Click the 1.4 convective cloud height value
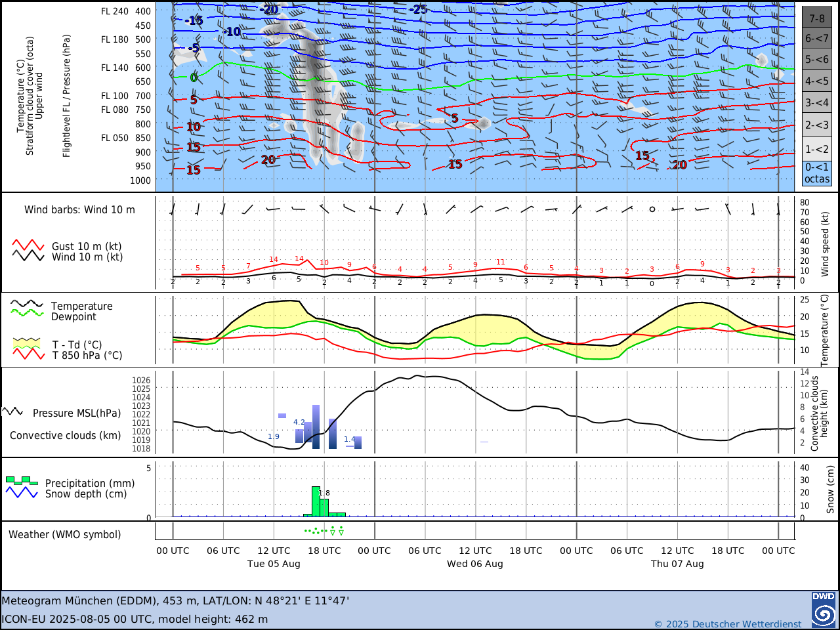The height and width of the screenshot is (630, 840). (x=350, y=439)
